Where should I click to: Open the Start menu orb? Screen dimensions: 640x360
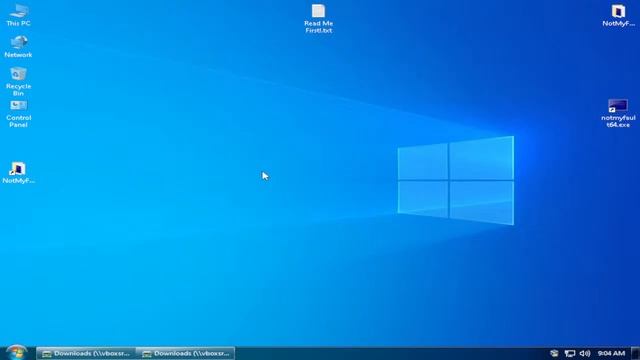[17, 353]
